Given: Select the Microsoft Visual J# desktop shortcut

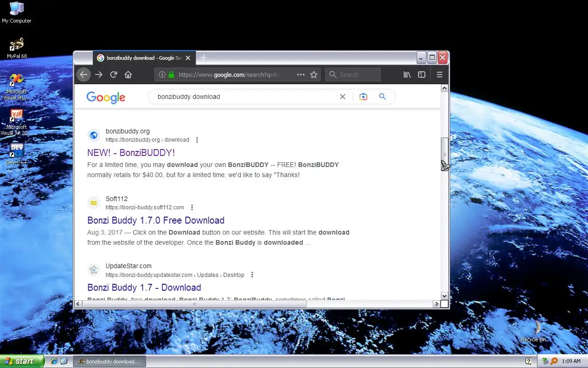Looking at the screenshot, I should tap(17, 122).
